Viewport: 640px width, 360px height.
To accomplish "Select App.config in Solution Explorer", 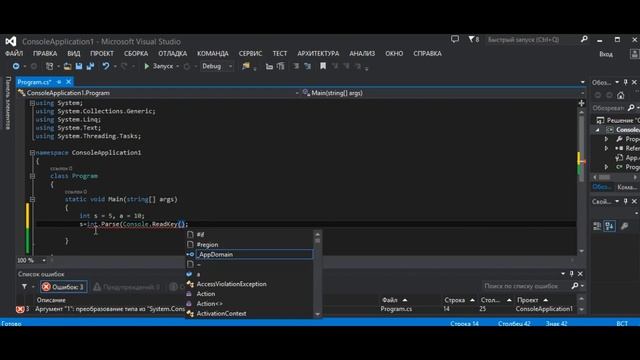I will [x=628, y=158].
